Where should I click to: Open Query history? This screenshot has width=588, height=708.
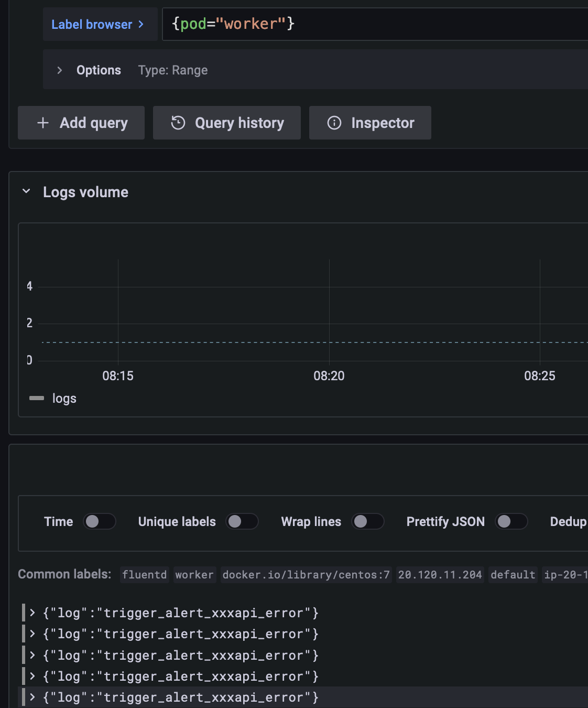click(227, 123)
